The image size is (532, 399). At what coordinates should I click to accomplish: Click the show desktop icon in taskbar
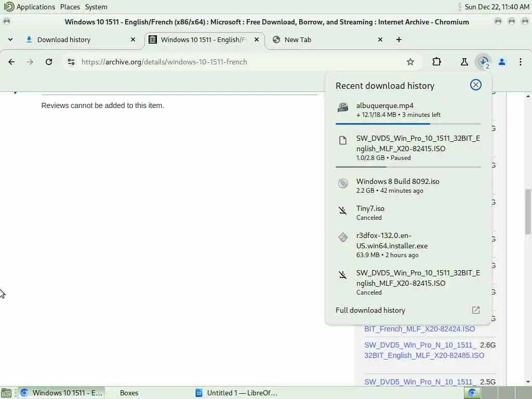coord(6,393)
